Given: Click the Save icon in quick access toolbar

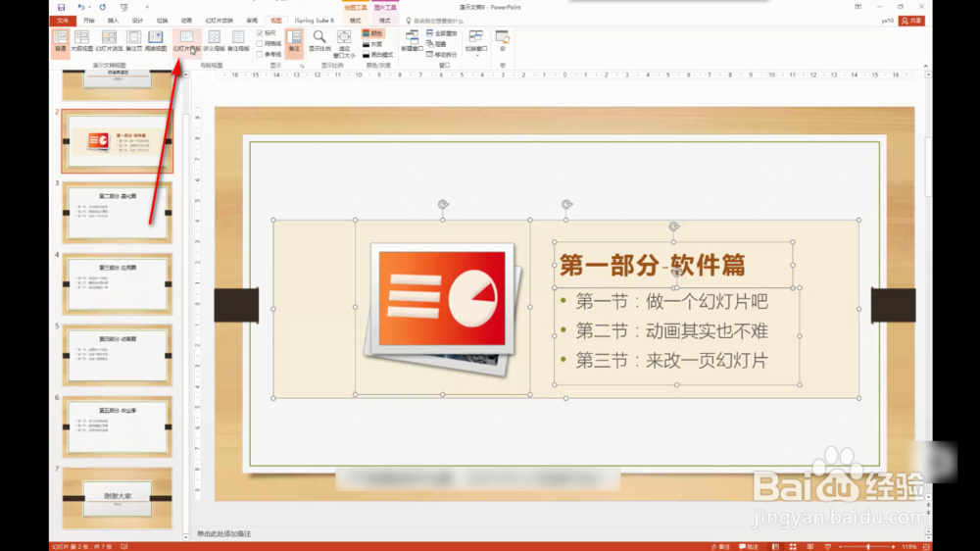Looking at the screenshot, I should click(x=61, y=8).
